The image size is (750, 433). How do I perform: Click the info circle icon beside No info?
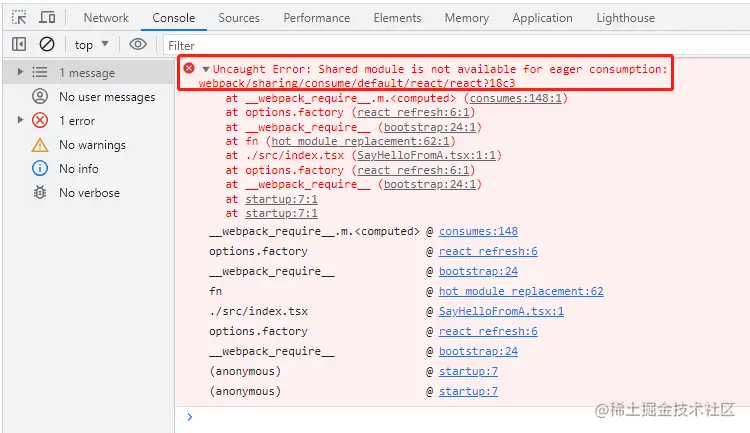(x=40, y=168)
